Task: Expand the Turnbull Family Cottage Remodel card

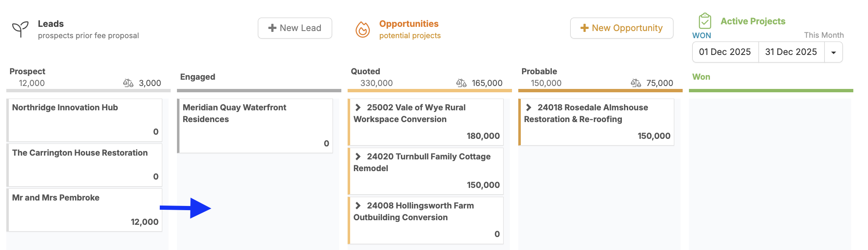Action: pos(358,156)
